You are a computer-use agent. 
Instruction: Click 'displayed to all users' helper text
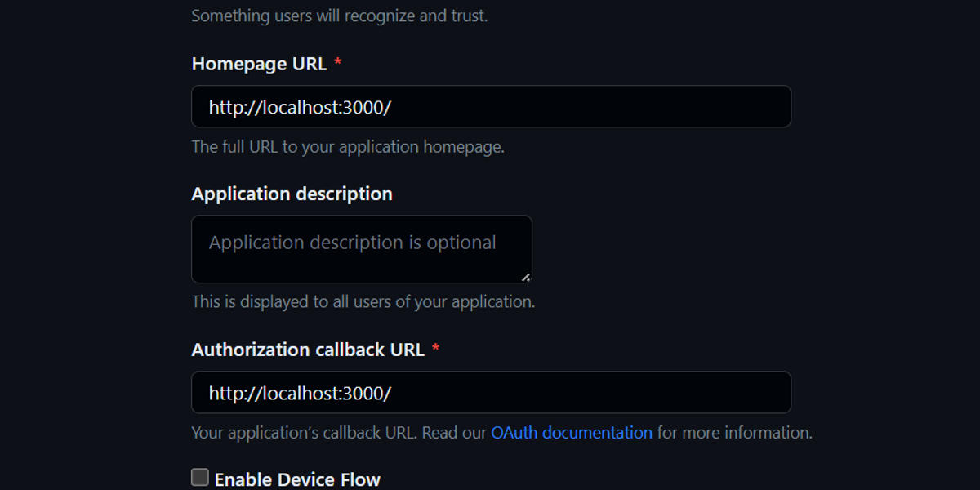pyautogui.click(x=363, y=301)
